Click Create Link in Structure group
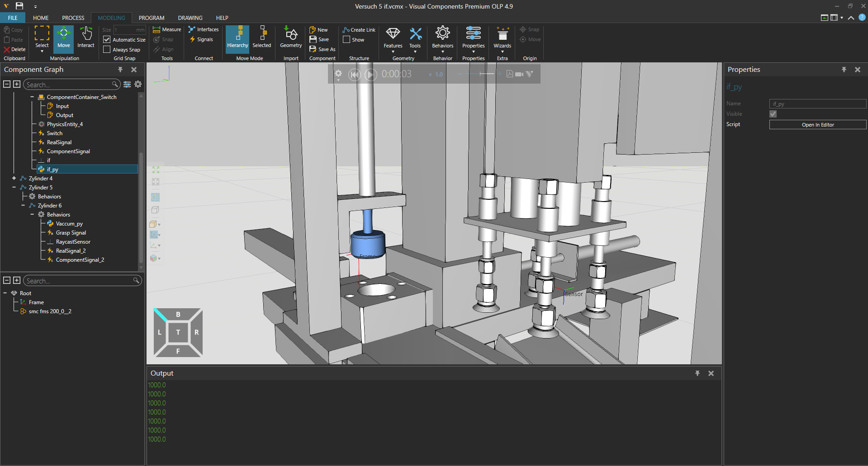This screenshot has width=868, height=466. pos(359,30)
